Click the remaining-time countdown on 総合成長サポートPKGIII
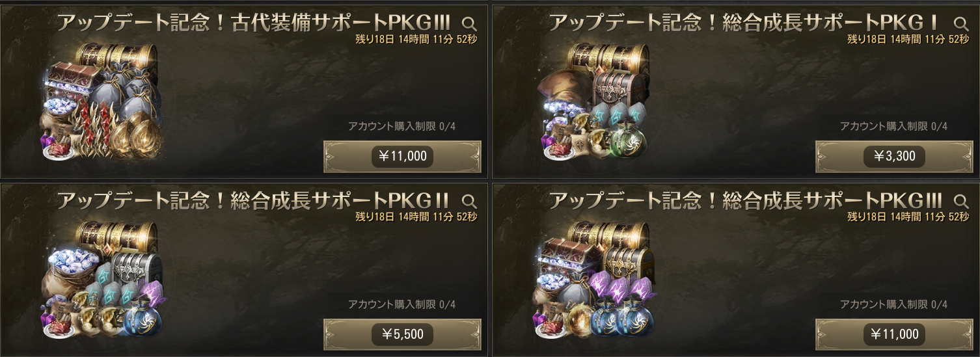980x357 pixels. pos(908,216)
